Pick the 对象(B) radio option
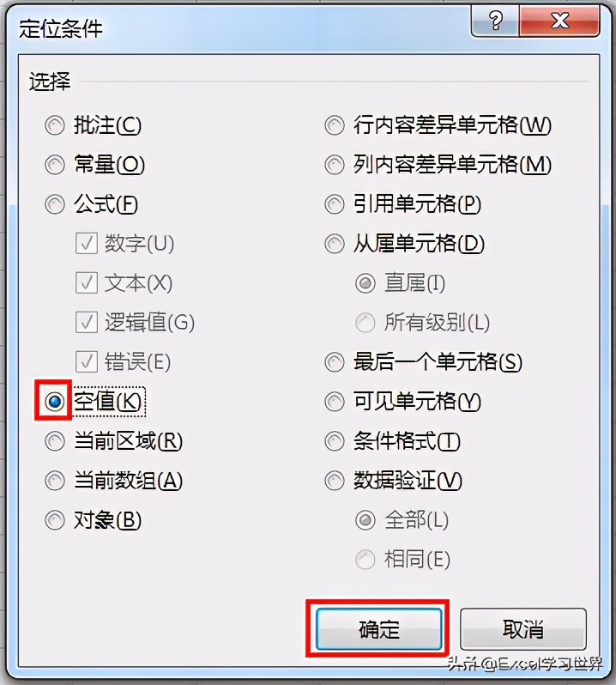This screenshot has height=685, width=616. coord(55,520)
